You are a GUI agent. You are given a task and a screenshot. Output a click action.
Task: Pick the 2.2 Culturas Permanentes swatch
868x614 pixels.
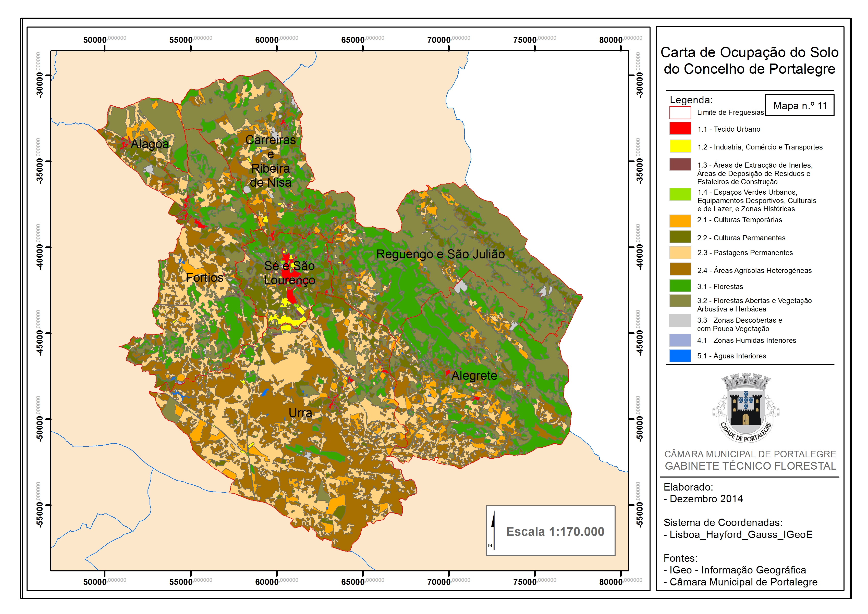click(x=680, y=237)
